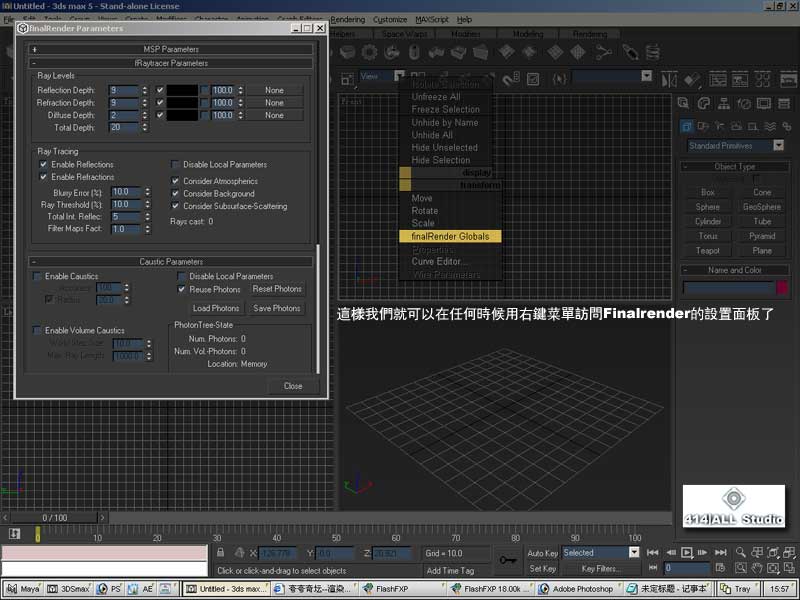
Task: Open the Utilities tab in command panel
Action: [x=784, y=104]
